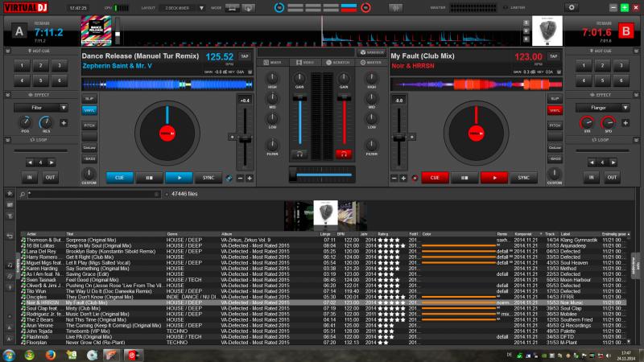Click the Firefox icon in the taskbar
The image size is (644, 362).
point(51,355)
